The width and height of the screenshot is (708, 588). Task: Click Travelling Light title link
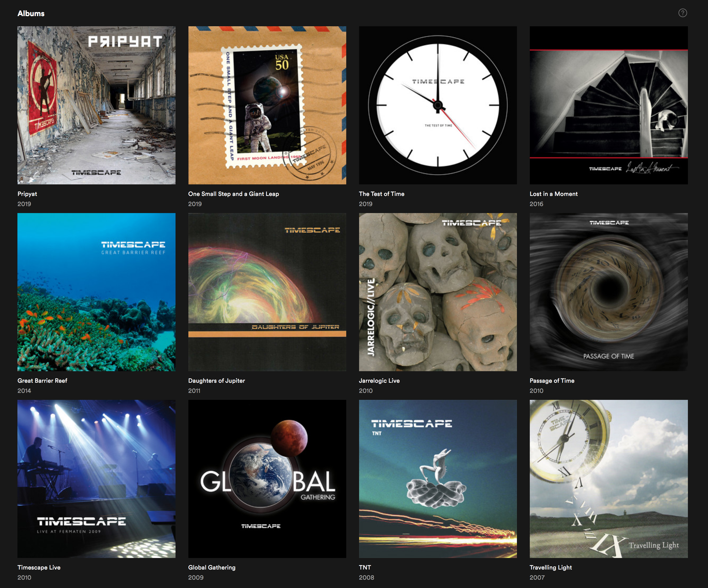tap(550, 567)
